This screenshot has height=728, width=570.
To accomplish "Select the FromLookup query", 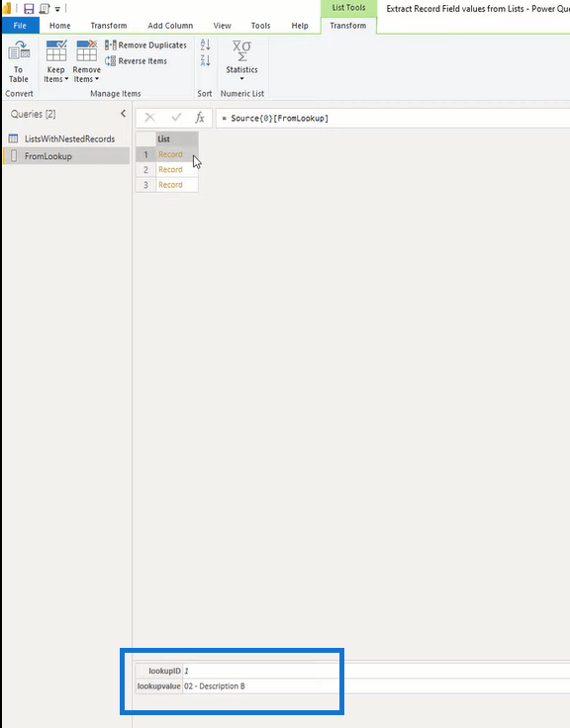I will [x=66, y=156].
